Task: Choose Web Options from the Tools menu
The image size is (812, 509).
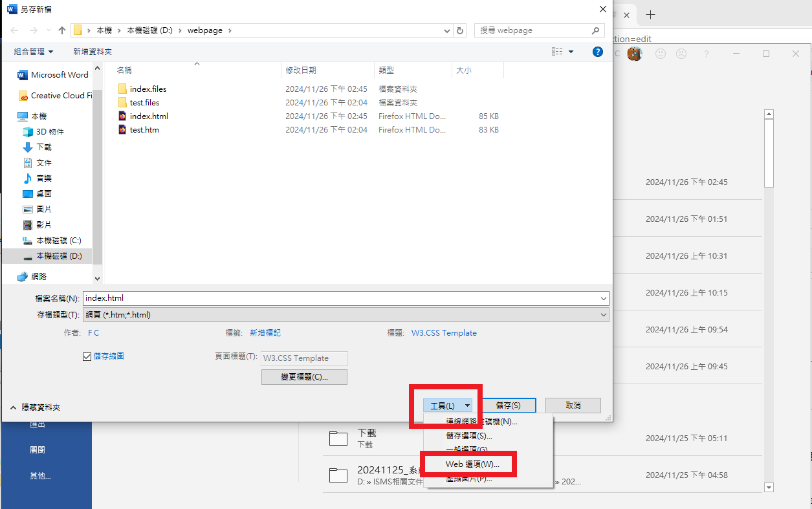Action: pyautogui.click(x=472, y=464)
